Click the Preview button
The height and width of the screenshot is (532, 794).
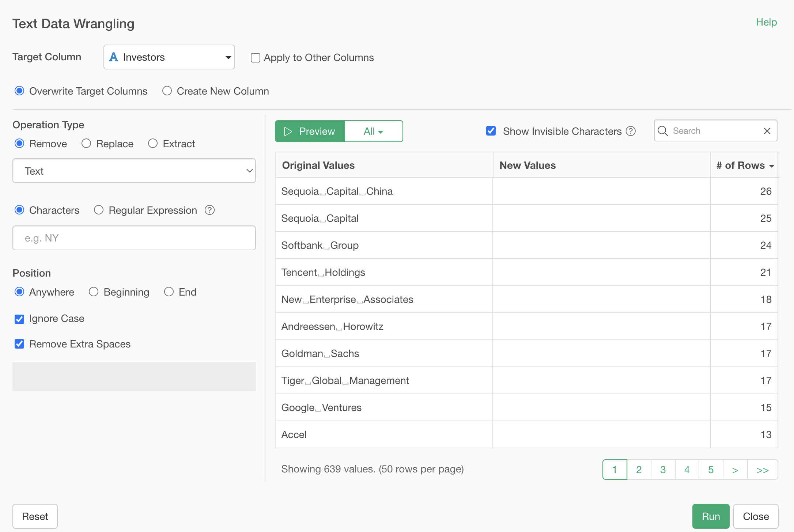pyautogui.click(x=310, y=131)
